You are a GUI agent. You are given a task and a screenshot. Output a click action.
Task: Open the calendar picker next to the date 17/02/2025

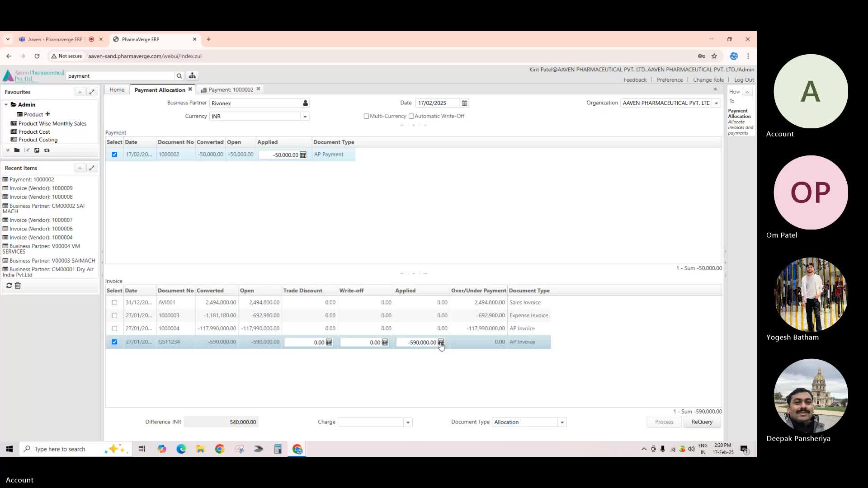pyautogui.click(x=464, y=103)
